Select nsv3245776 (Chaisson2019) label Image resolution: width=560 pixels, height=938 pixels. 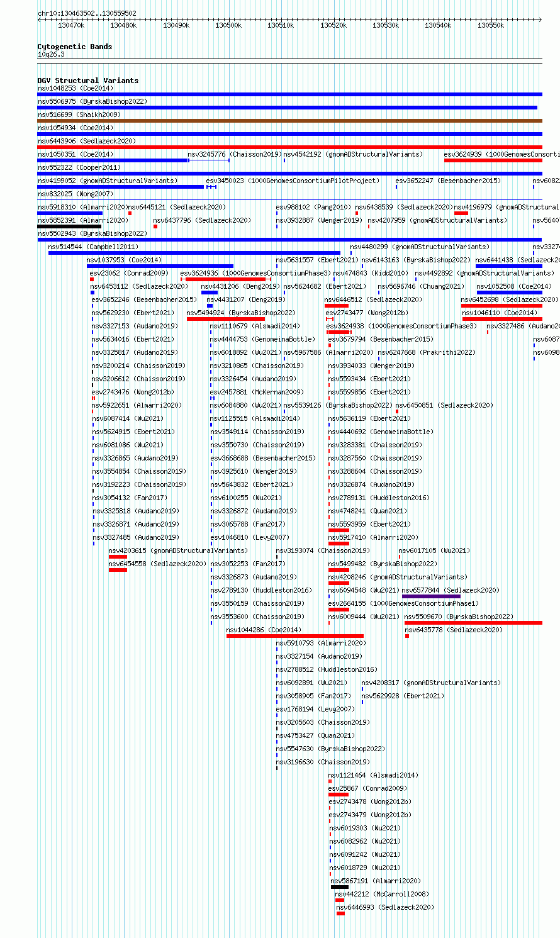pos(234,155)
